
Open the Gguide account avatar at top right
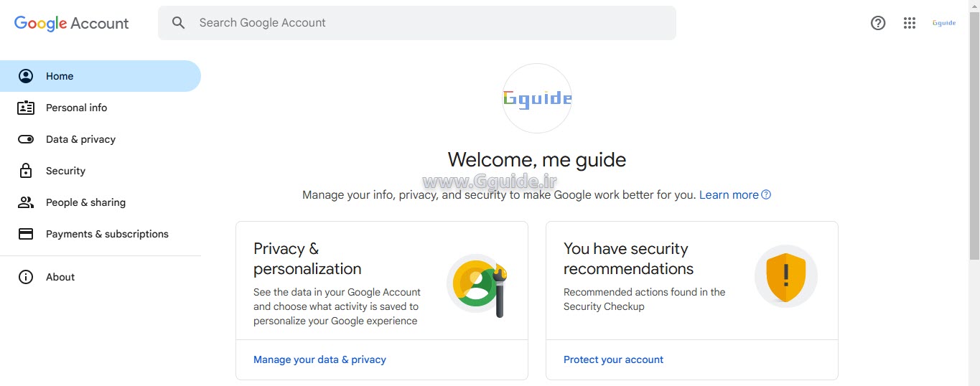pyautogui.click(x=943, y=23)
